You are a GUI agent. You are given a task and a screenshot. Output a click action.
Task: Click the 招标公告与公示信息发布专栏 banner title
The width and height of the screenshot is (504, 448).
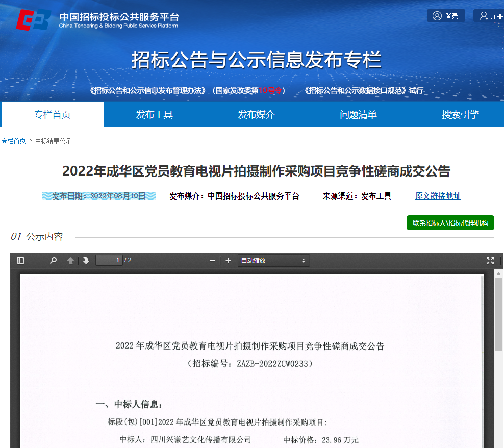(x=256, y=60)
